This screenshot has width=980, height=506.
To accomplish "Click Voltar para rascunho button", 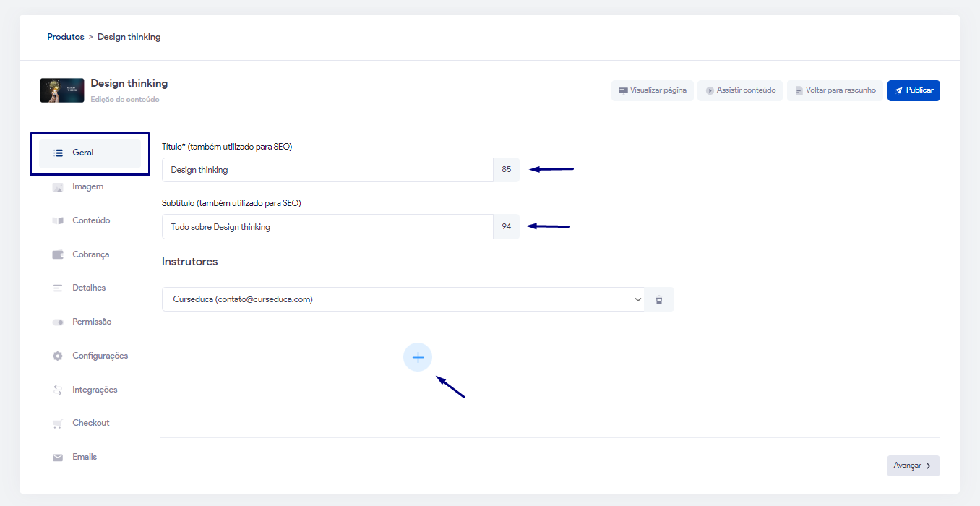I will (834, 90).
